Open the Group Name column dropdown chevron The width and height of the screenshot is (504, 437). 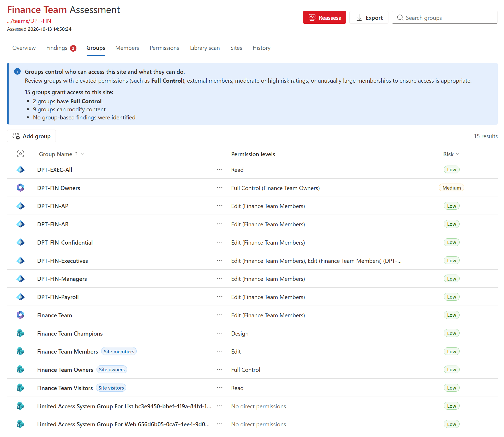(x=83, y=154)
